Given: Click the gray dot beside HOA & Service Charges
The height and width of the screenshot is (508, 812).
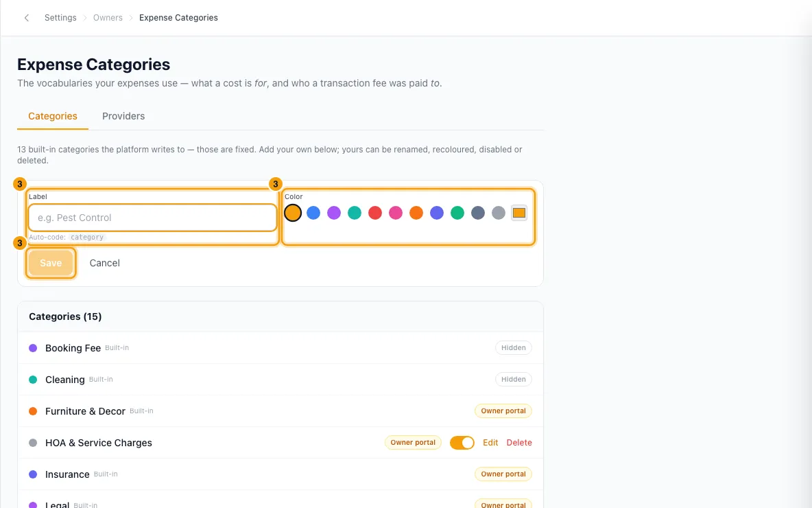Looking at the screenshot, I should pyautogui.click(x=33, y=443).
